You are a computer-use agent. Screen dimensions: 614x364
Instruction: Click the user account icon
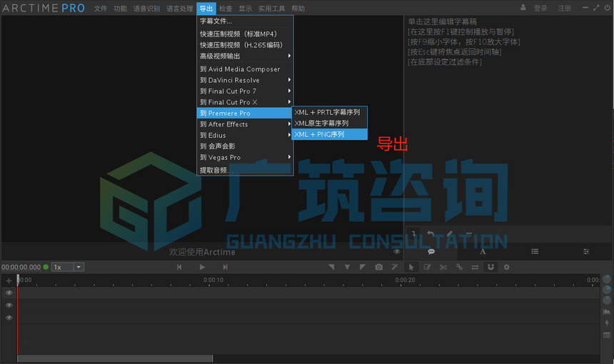click(523, 7)
